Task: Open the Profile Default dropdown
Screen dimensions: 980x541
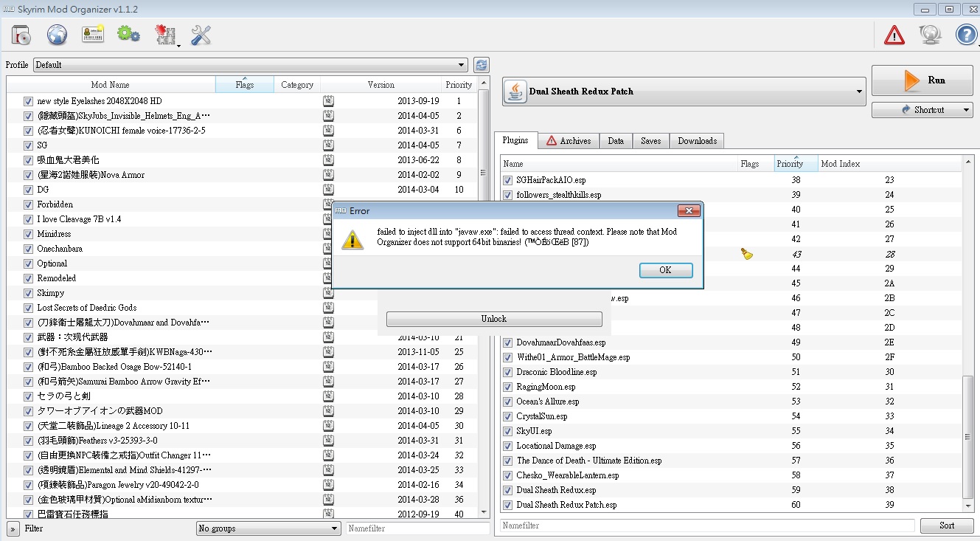Action: 250,65
